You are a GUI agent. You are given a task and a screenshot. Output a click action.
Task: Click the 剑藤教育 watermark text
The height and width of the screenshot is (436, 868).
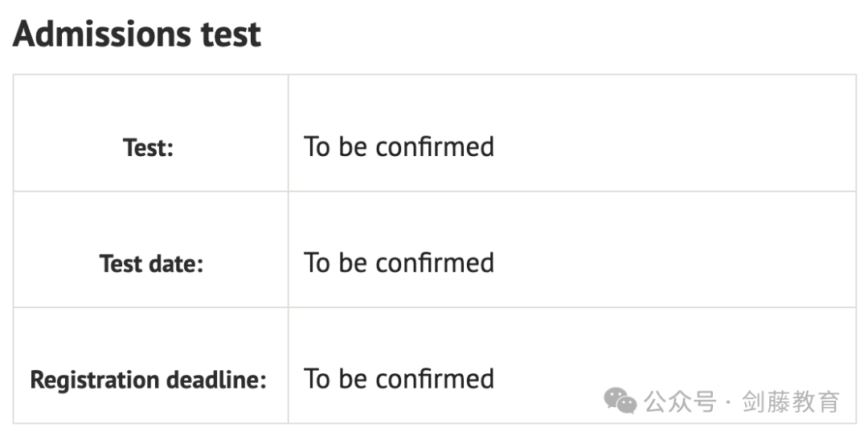coord(791,401)
